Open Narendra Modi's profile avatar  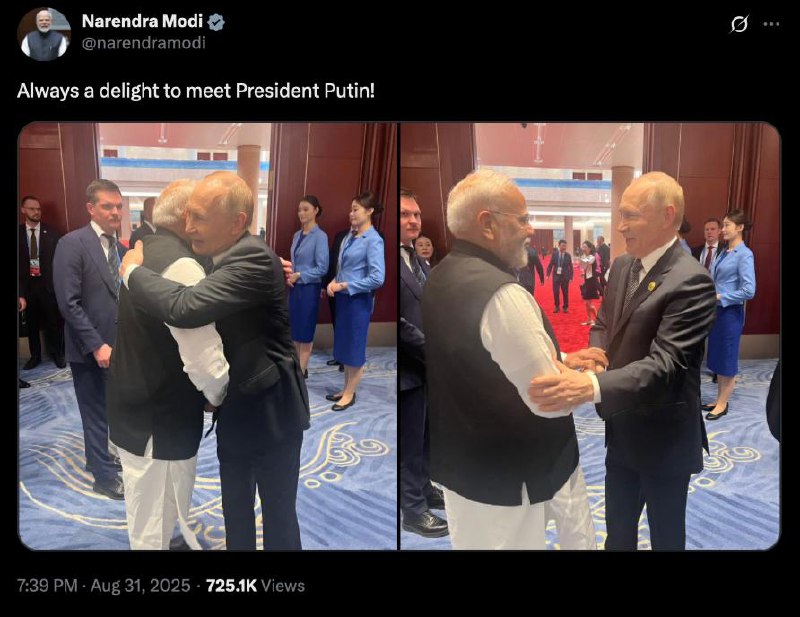point(44,34)
